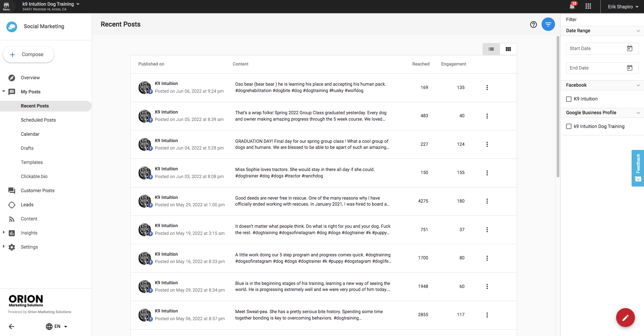
Task: Open more options for May 19 post
Action: pos(487,230)
